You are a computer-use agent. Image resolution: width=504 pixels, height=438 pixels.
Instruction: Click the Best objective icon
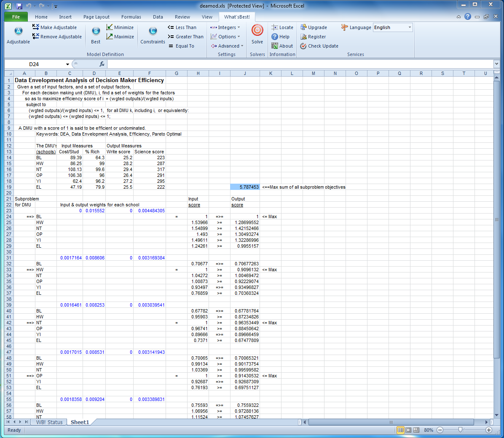click(x=96, y=31)
